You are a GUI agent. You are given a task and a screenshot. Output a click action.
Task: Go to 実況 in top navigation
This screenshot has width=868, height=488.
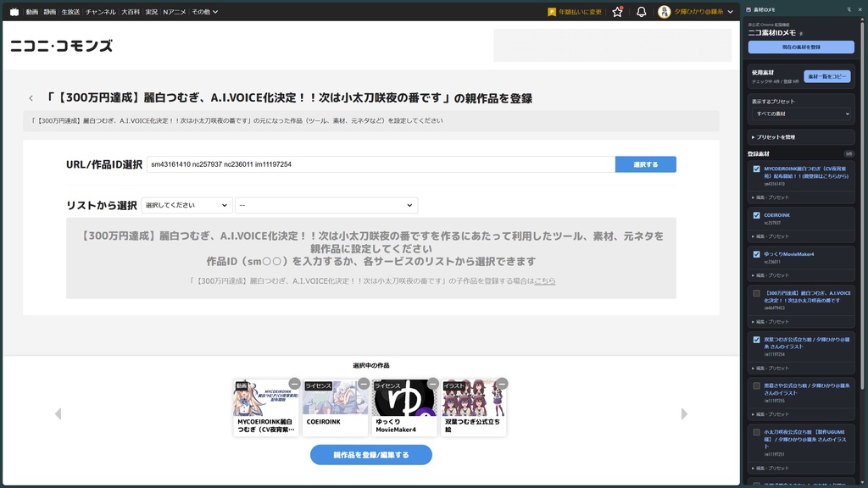[x=152, y=12]
